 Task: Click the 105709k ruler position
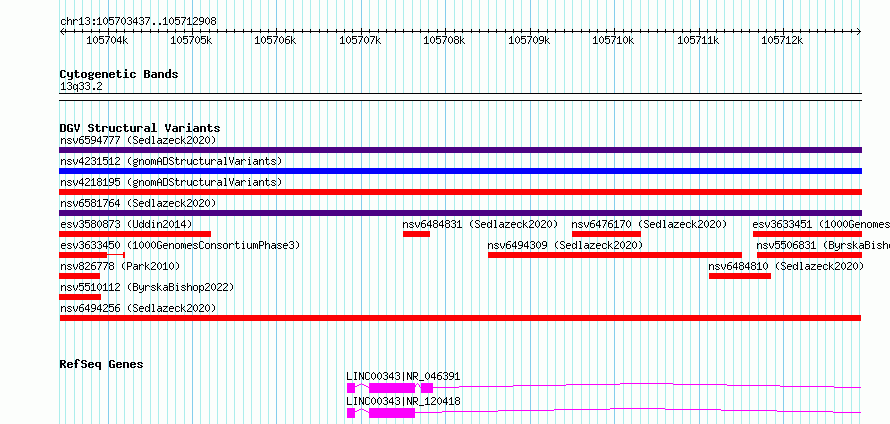[530, 40]
